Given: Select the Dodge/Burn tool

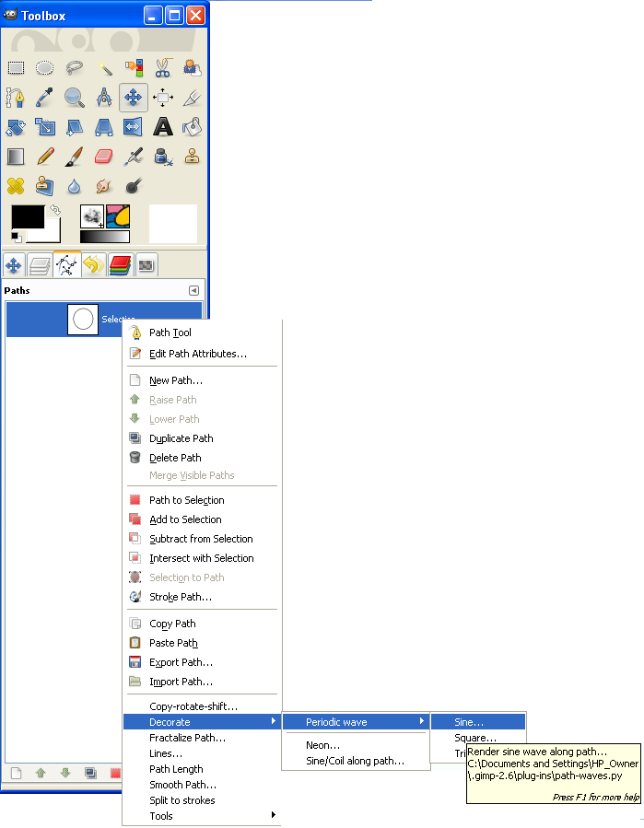Looking at the screenshot, I should click(x=134, y=186).
